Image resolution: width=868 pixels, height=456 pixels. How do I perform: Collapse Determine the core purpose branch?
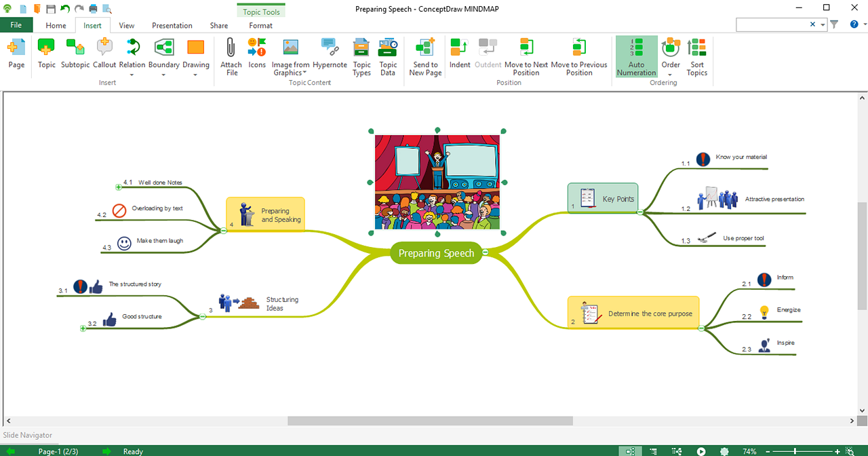click(701, 328)
